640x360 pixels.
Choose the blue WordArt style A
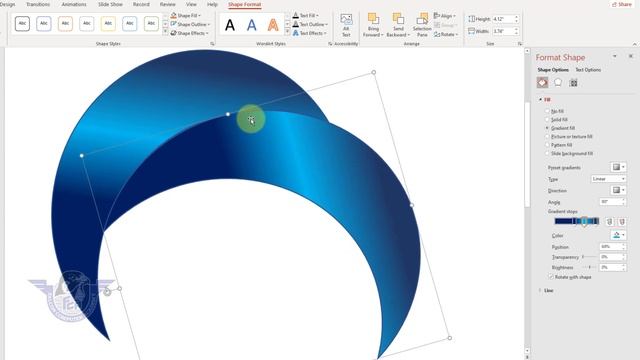click(x=252, y=25)
